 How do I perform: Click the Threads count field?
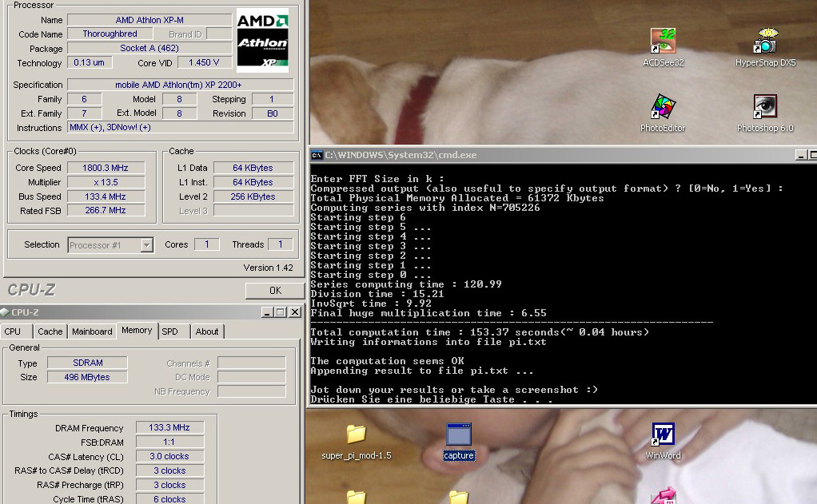[281, 244]
